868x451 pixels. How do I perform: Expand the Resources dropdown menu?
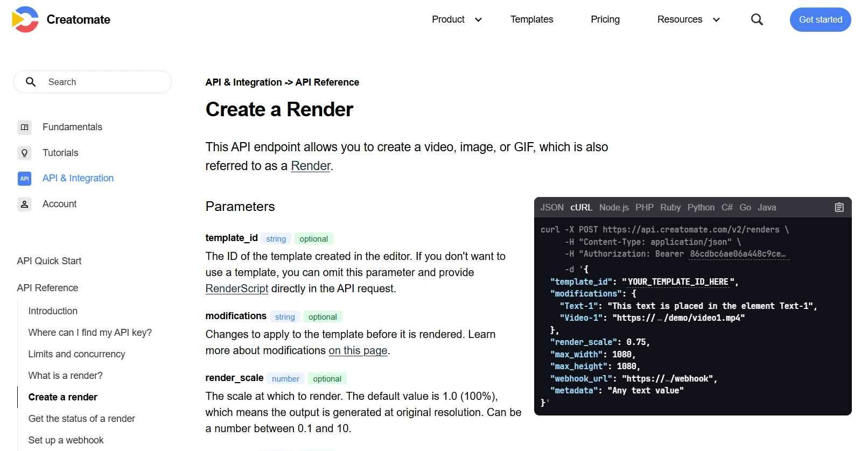[x=689, y=19]
